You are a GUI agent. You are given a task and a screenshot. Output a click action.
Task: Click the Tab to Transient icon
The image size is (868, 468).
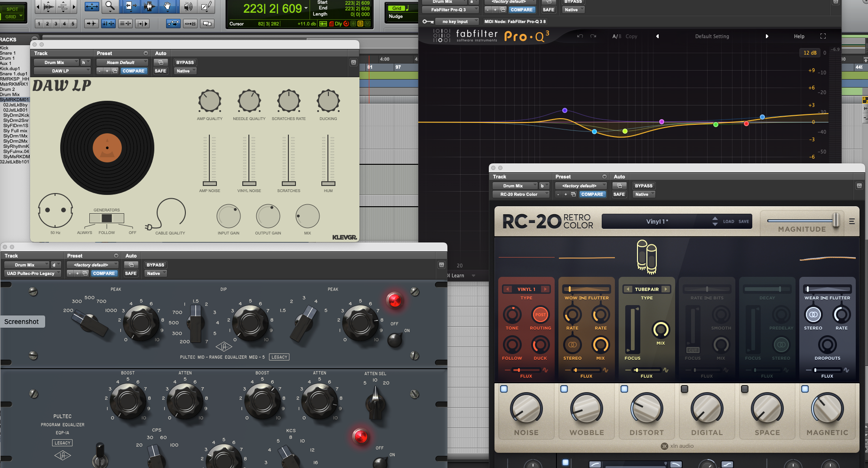pyautogui.click(x=92, y=23)
